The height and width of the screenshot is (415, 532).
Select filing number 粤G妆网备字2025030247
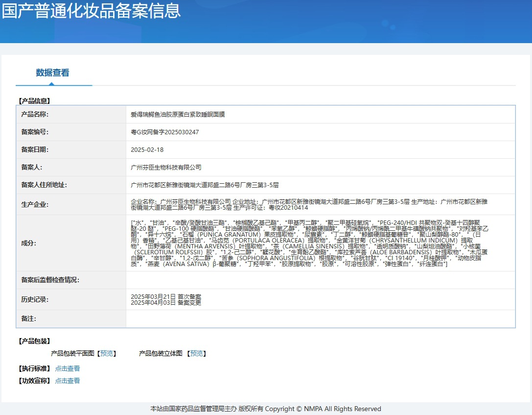165,132
